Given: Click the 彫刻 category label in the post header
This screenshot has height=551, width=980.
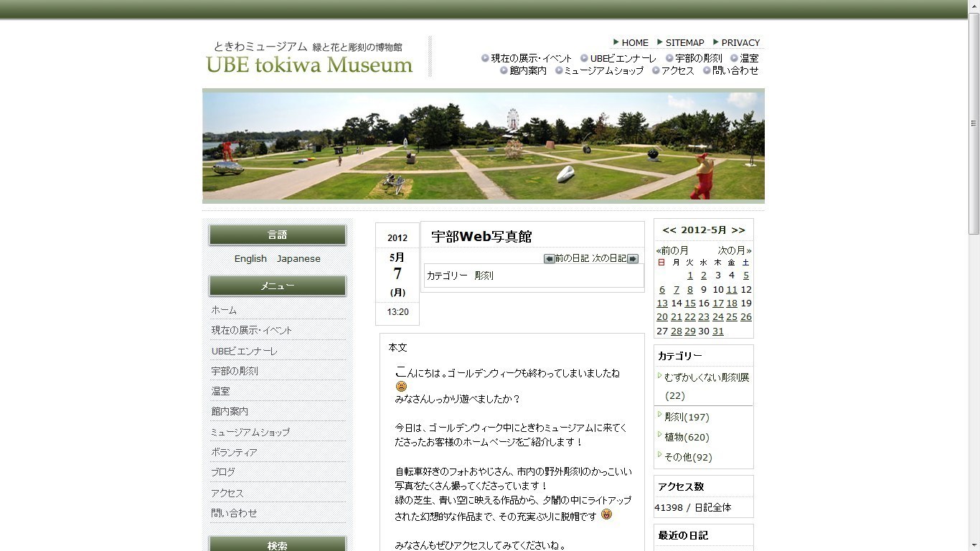Looking at the screenshot, I should (484, 276).
